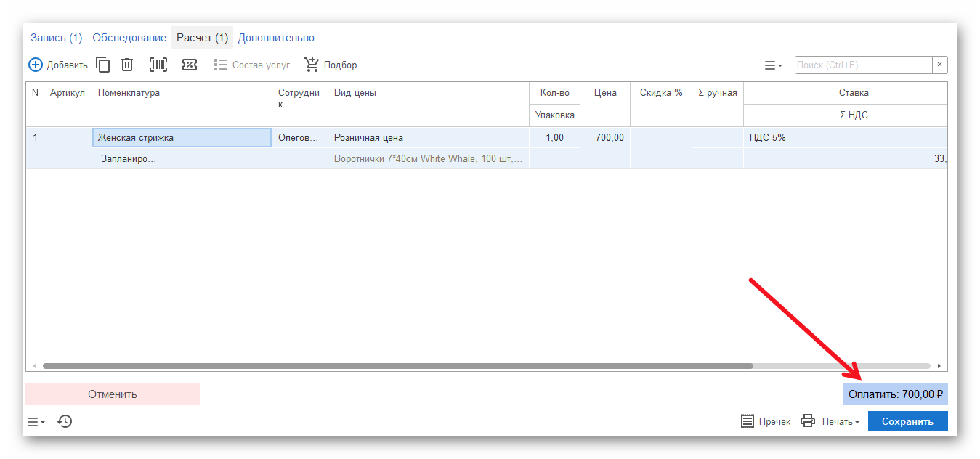Click the barcode scan icon

[158, 65]
